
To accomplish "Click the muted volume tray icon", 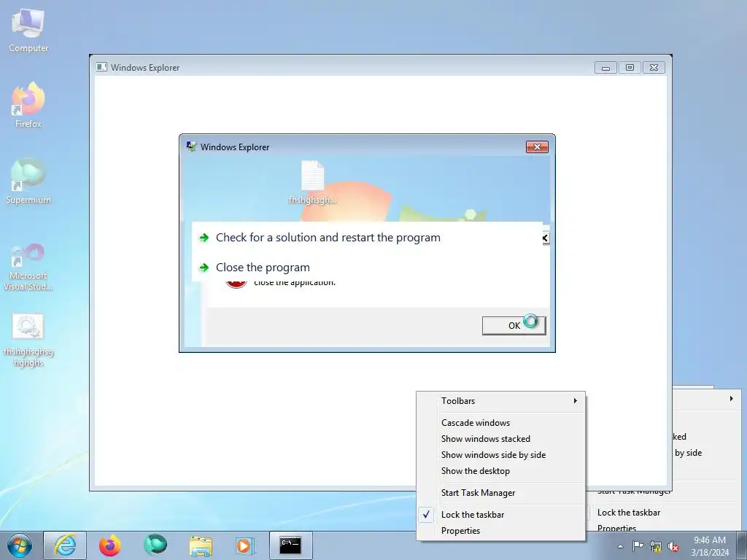I will (x=673, y=547).
